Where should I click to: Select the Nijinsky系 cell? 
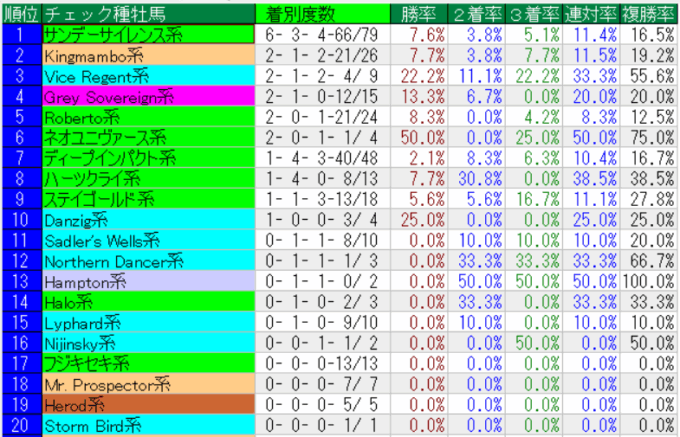click(x=148, y=343)
